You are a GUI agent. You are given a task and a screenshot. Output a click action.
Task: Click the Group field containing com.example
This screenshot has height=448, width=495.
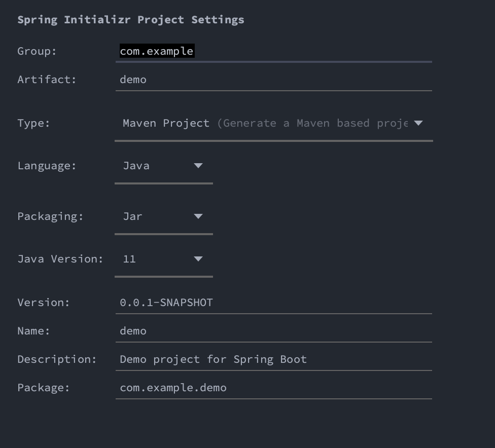pyautogui.click(x=274, y=51)
